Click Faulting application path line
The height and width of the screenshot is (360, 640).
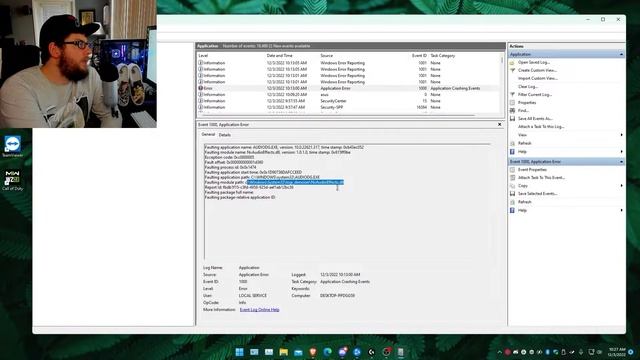coord(262,177)
